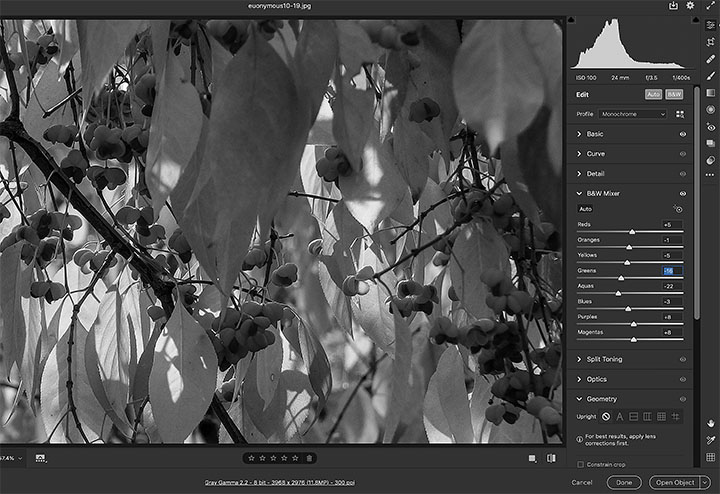Open the profile browser grid icon
720x494 pixels.
(680, 114)
